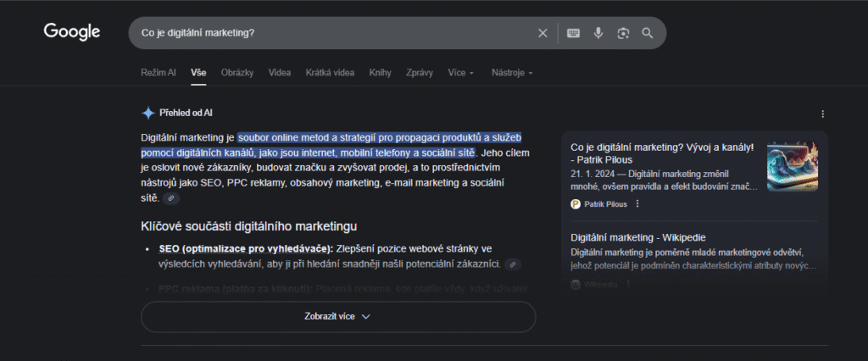Open the Zprávy tab
This screenshot has width=868, height=361.
click(420, 73)
